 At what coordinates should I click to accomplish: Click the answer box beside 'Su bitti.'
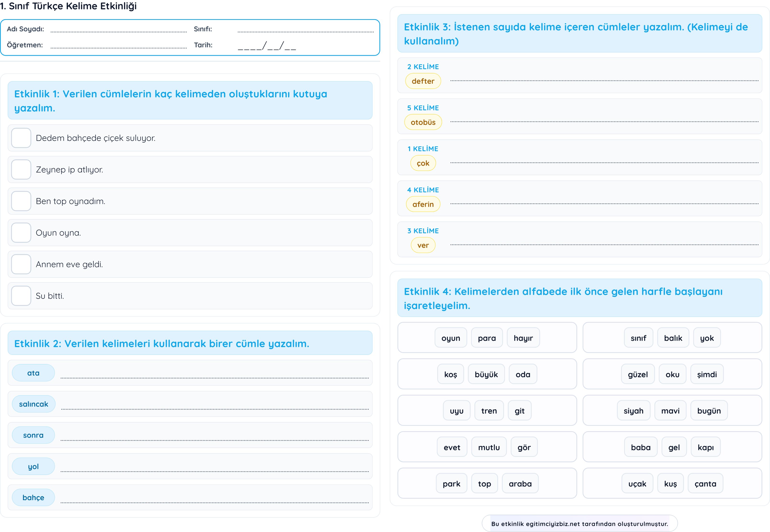click(21, 296)
